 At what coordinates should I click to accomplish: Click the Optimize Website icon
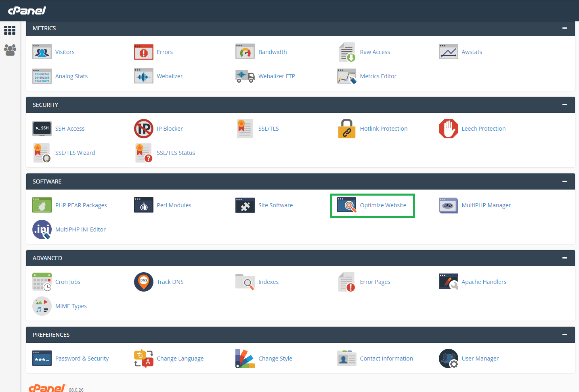click(346, 205)
